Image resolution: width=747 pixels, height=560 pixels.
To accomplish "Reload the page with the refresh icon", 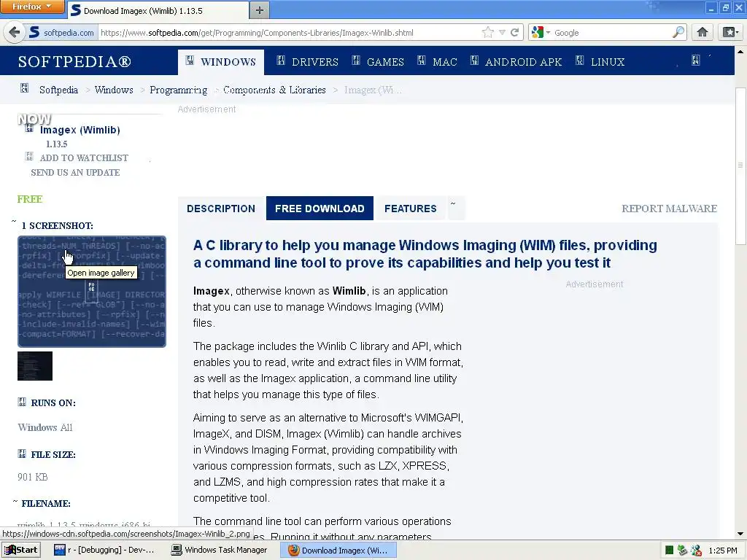I will [x=514, y=32].
